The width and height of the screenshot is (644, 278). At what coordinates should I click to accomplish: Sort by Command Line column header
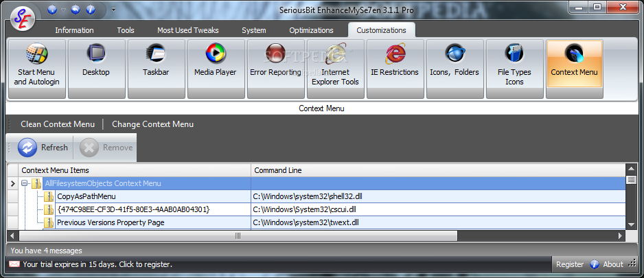[x=438, y=170]
